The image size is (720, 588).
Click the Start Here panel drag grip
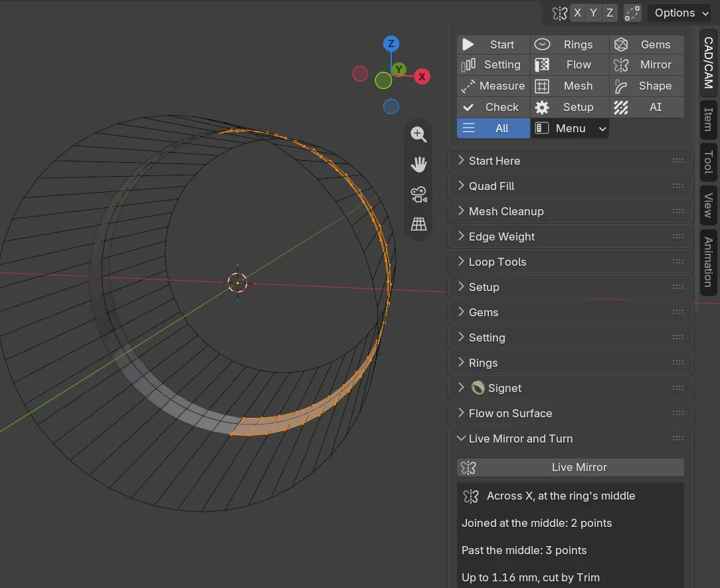(x=677, y=160)
